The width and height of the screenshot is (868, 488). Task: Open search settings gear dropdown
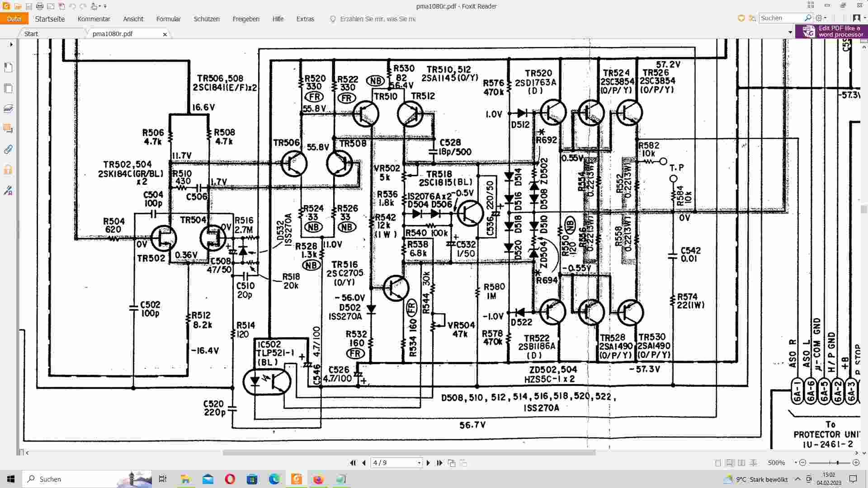(x=821, y=18)
